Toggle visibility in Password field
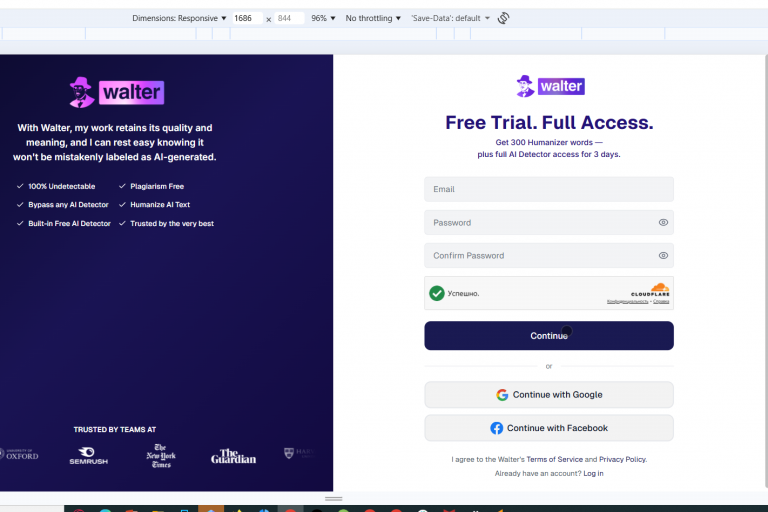 tap(663, 222)
